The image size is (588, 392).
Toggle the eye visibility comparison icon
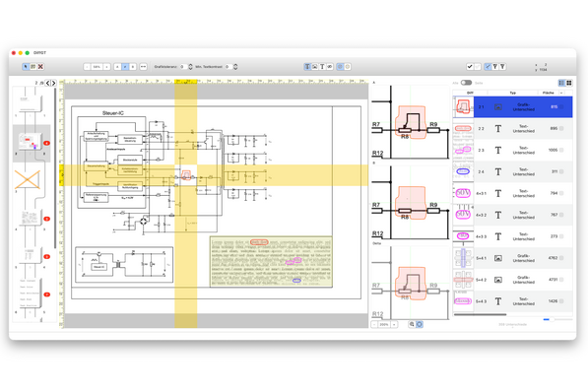(330, 66)
